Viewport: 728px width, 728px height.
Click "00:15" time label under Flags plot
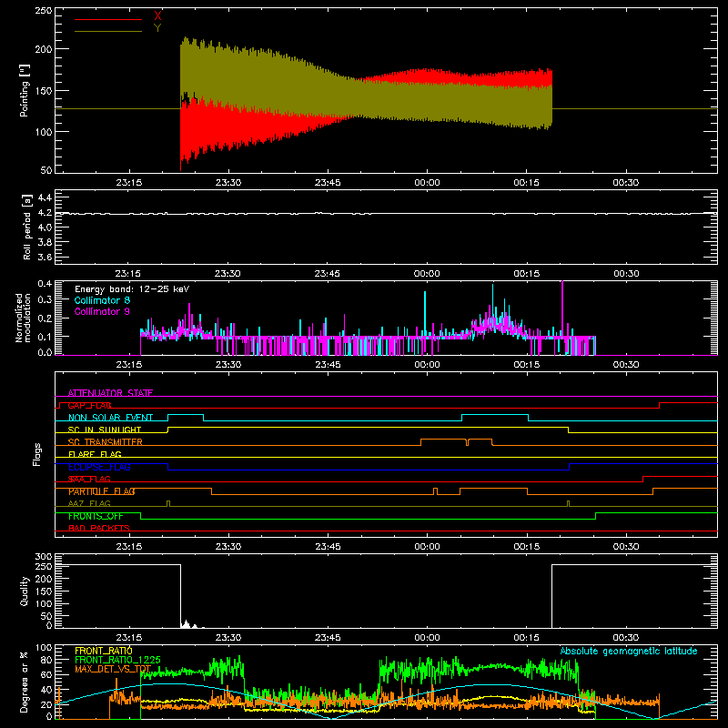(x=527, y=546)
